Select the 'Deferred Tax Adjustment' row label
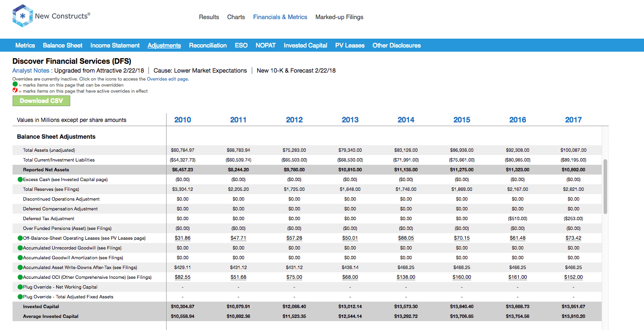 tap(49, 218)
